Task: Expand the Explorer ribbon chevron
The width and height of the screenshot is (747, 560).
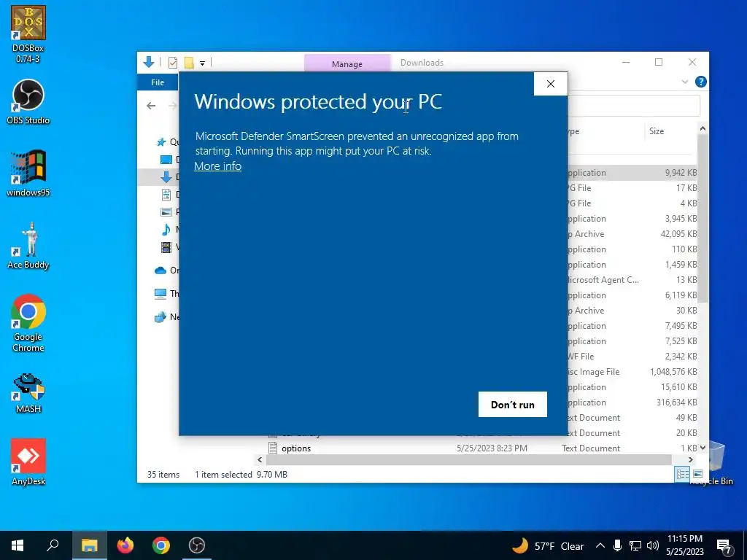Action: (x=685, y=82)
